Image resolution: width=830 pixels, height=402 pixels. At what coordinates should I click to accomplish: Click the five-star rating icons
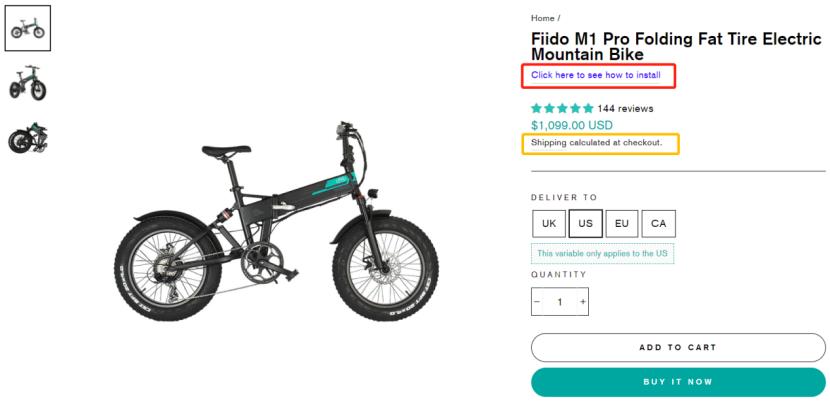pyautogui.click(x=562, y=108)
